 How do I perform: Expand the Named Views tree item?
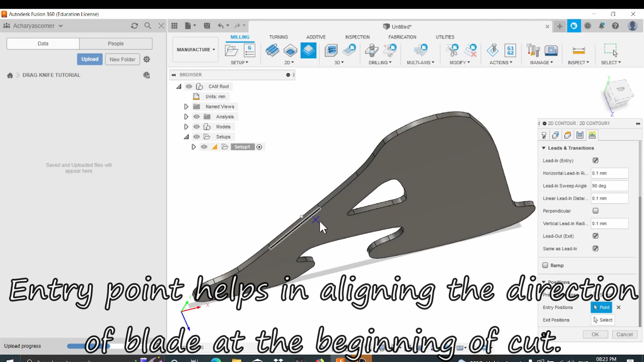click(186, 106)
